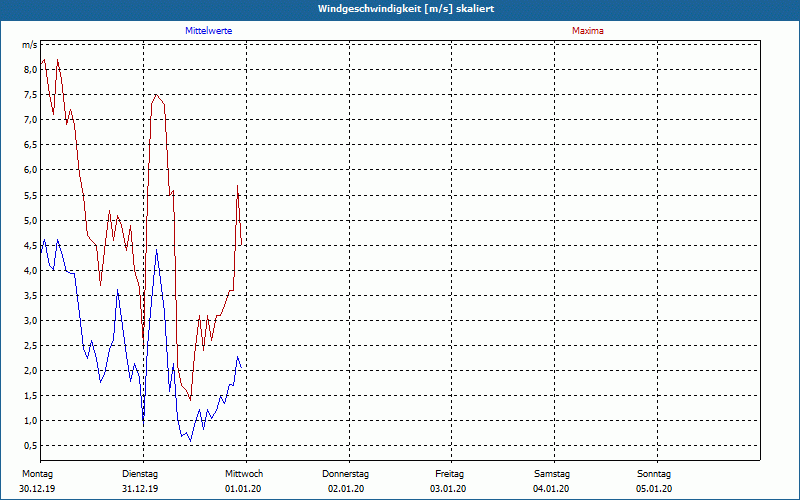The height and width of the screenshot is (500, 800).
Task: Select the 4,5 y-axis value
Action: coord(31,245)
